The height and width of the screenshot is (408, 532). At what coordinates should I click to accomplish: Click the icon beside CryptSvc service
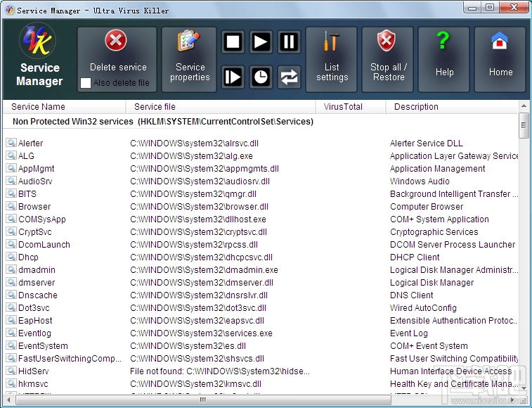tap(11, 231)
